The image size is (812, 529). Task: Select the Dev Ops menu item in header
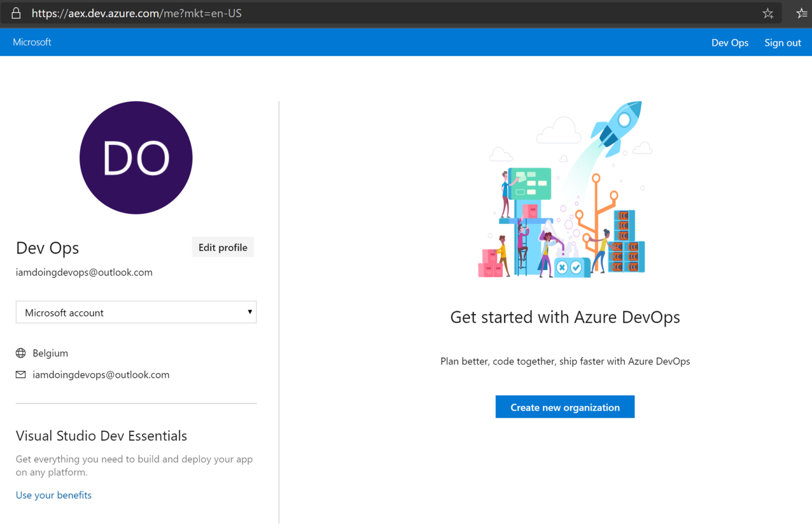point(730,42)
